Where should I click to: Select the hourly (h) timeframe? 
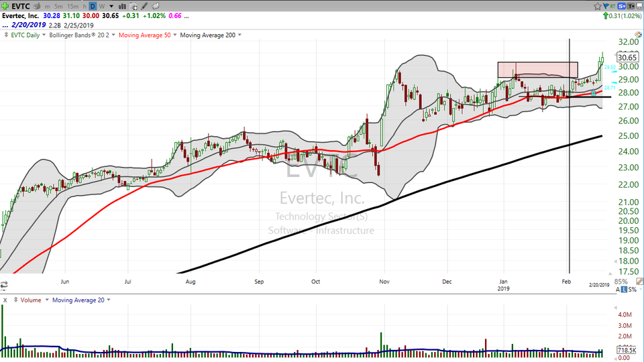(85, 6)
